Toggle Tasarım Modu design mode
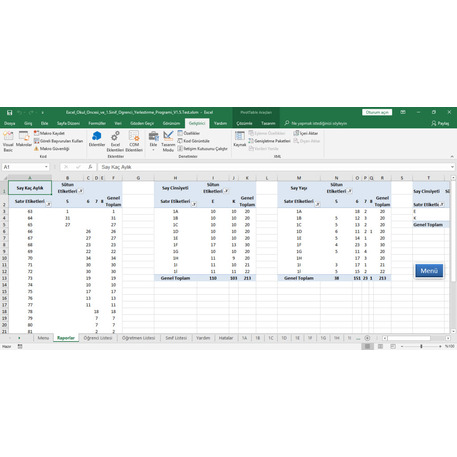Image resolution: width=457 pixels, height=457 pixels. (x=168, y=141)
